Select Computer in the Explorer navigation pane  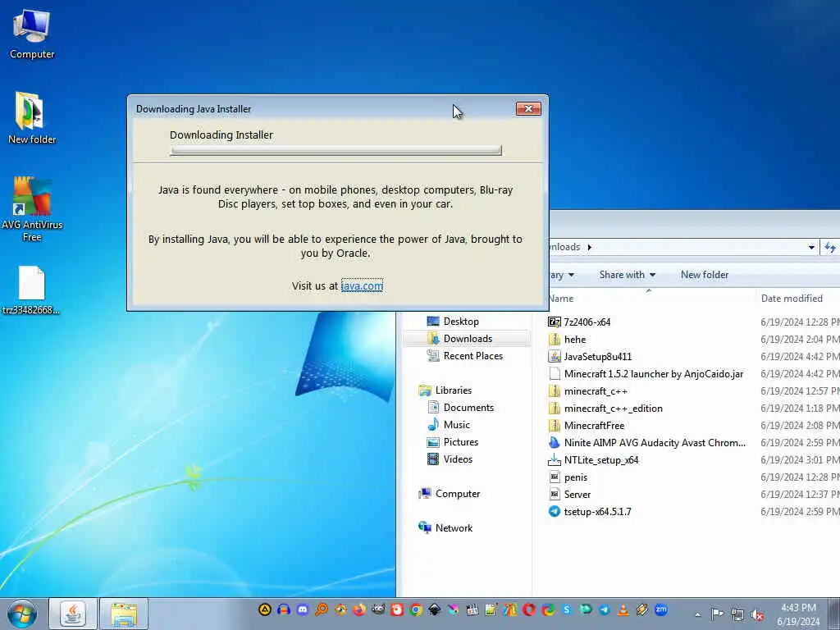450,493
